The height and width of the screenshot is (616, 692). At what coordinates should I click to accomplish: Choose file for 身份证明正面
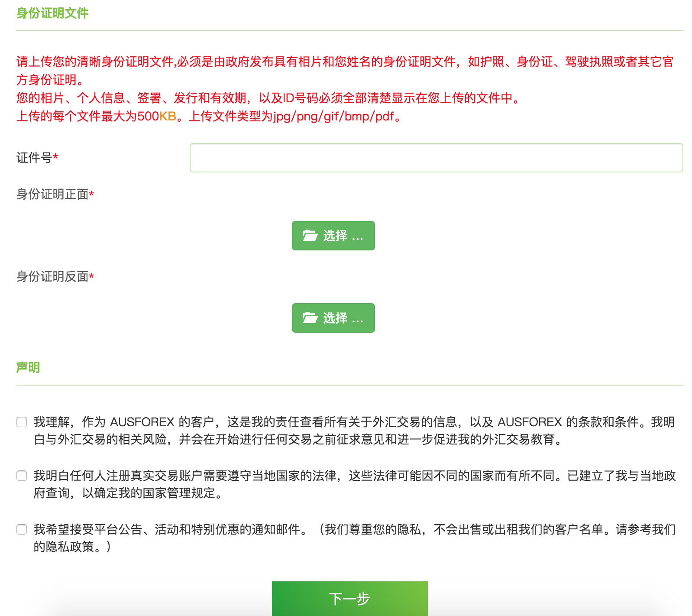(333, 236)
